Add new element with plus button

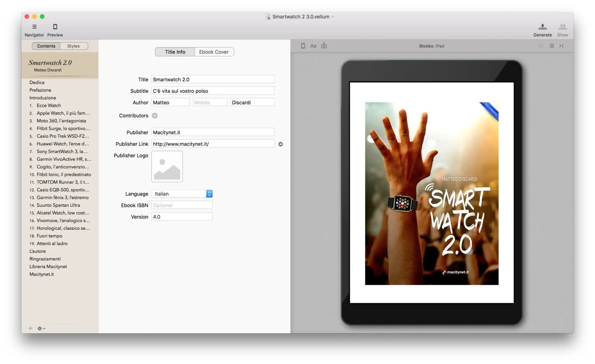coord(30,328)
